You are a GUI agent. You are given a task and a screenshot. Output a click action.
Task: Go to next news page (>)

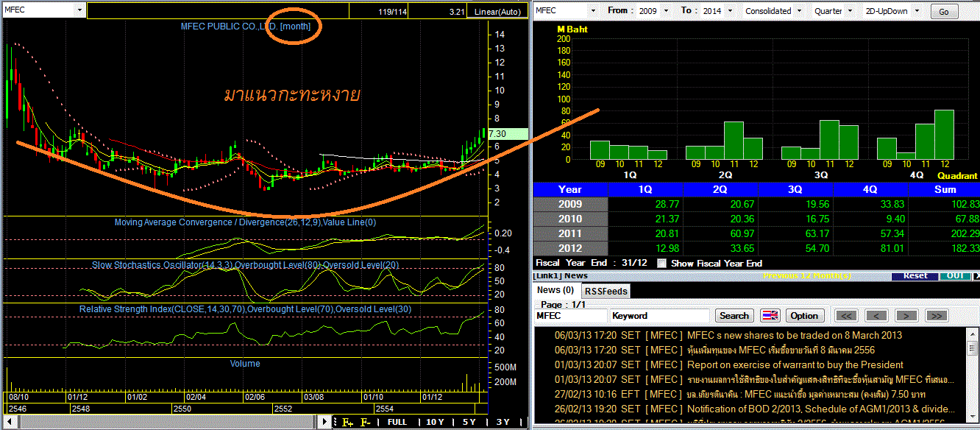pyautogui.click(x=906, y=316)
